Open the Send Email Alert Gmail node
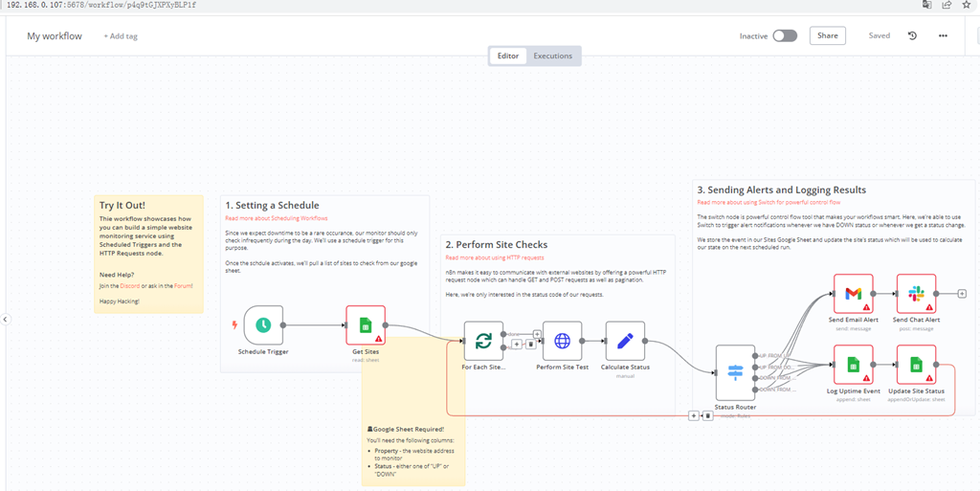This screenshot has height=491, width=980. point(853,293)
